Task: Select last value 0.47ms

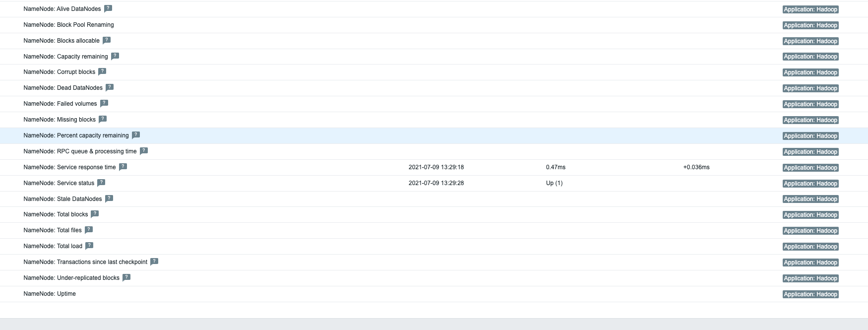Action: click(556, 167)
